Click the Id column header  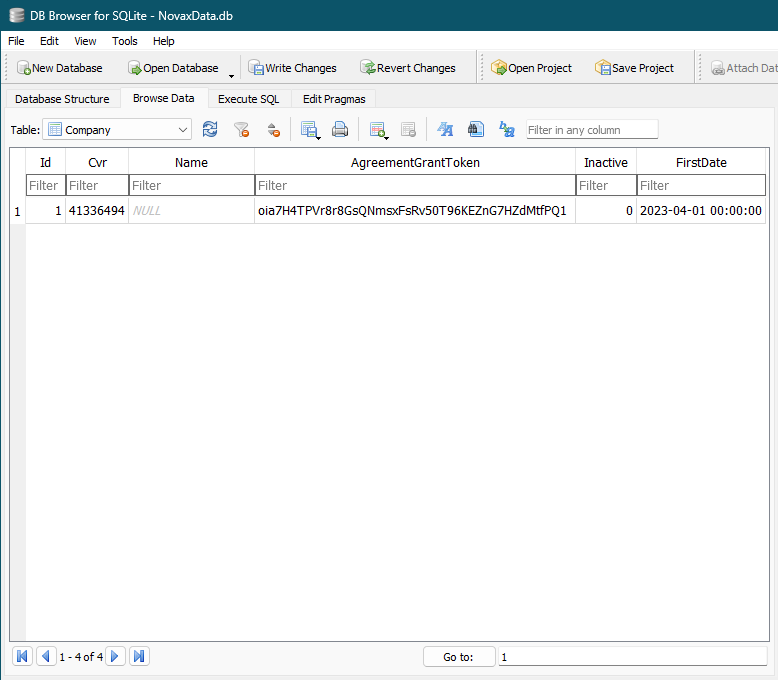point(46,162)
